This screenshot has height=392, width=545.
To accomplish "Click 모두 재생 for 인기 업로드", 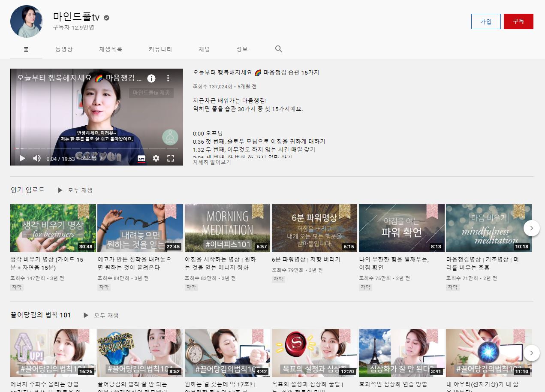I will [x=75, y=190].
